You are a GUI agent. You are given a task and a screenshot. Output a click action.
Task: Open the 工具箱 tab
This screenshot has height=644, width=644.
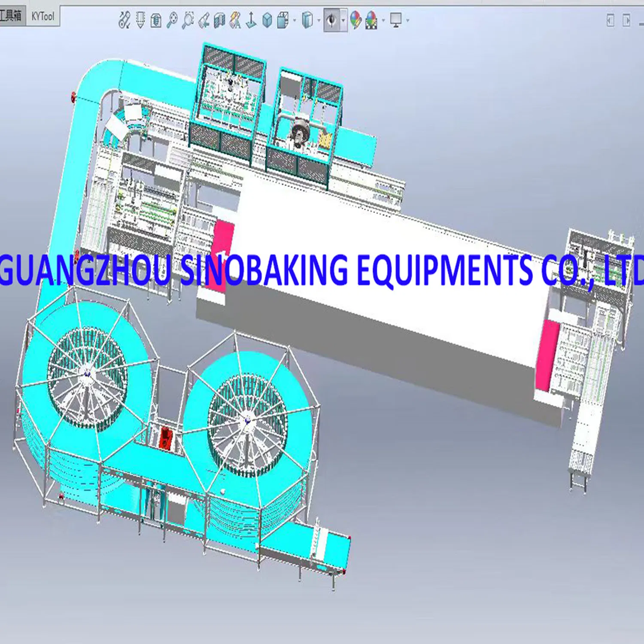click(x=12, y=16)
